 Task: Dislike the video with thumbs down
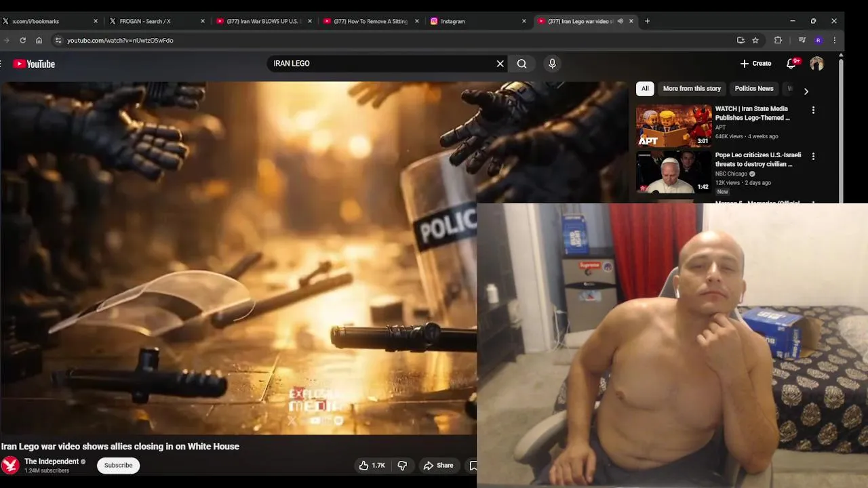click(402, 466)
